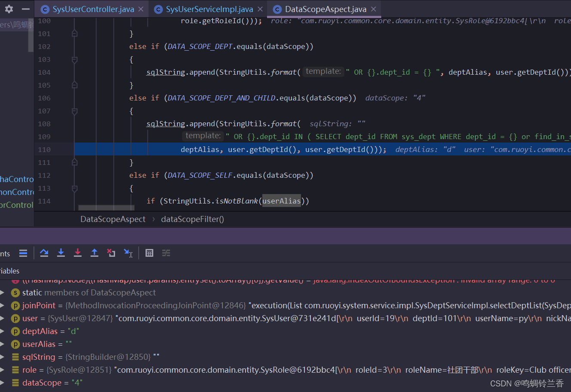The image size is (571, 392).
Task: Close the DataScopeAspect.java tab
Action: [x=374, y=9]
